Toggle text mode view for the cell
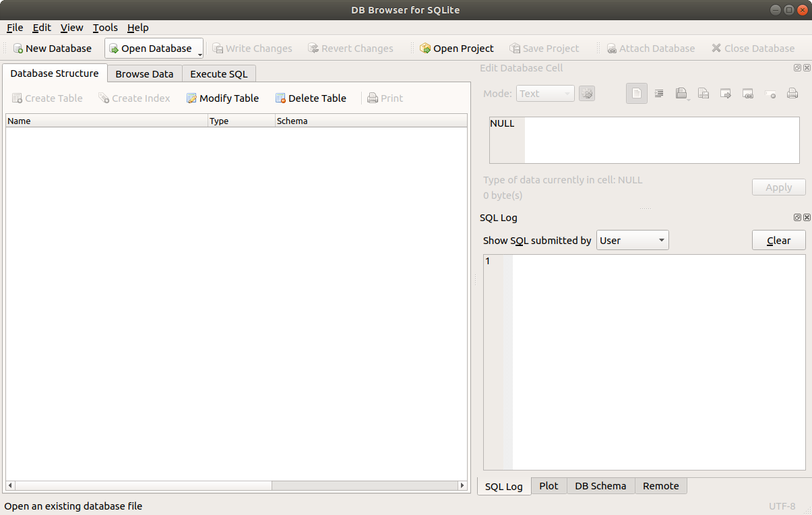The width and height of the screenshot is (812, 515). pyautogui.click(x=637, y=93)
